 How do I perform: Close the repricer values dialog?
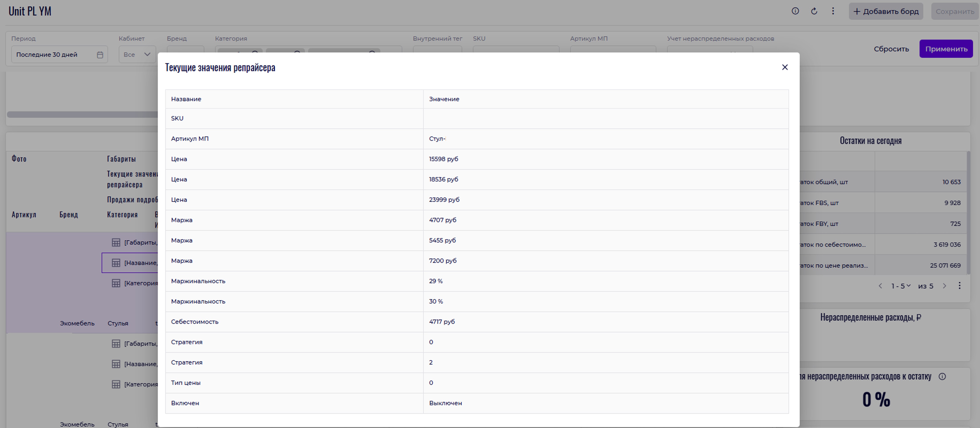(x=784, y=67)
